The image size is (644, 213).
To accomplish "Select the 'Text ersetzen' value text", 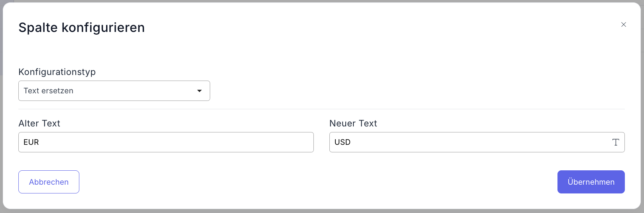I will (x=49, y=91).
